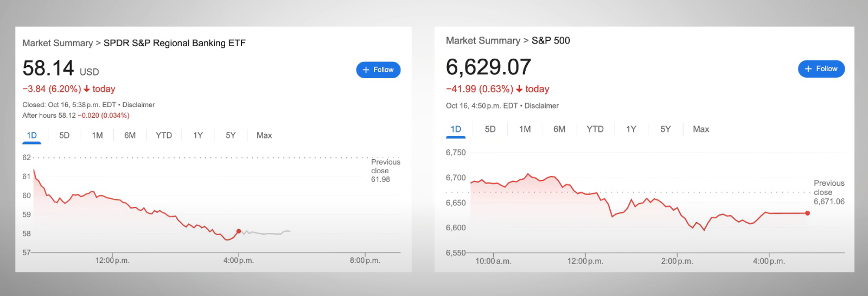Viewport: 868px width, 296px height.
Task: Select Max tab in S&P 500 chart
Action: pos(701,129)
